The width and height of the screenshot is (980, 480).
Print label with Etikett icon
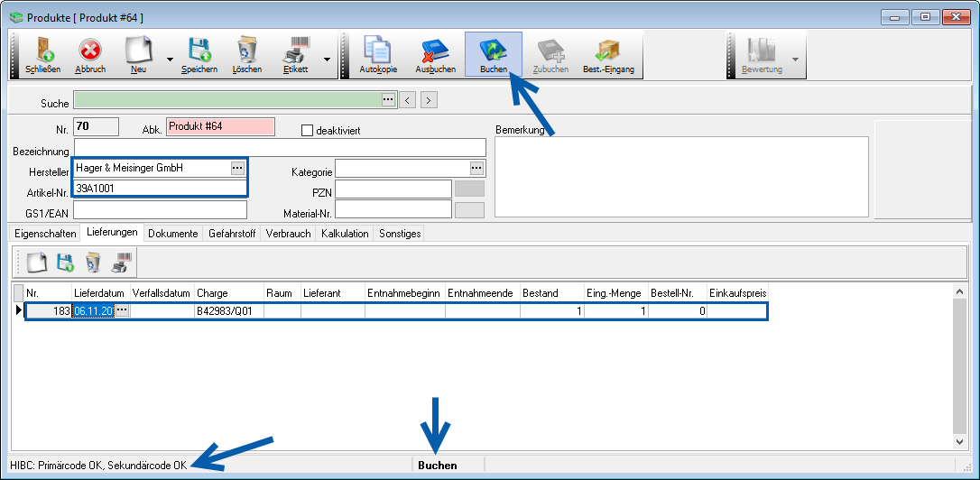tap(296, 55)
